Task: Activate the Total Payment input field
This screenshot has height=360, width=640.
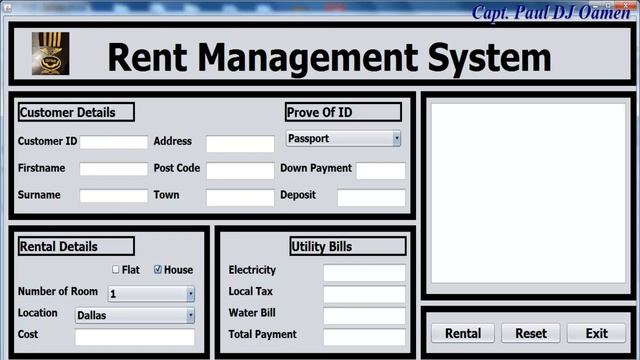Action: (x=364, y=337)
